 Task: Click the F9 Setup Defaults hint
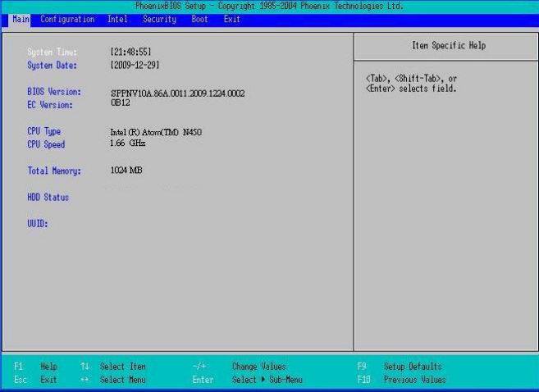(x=400, y=367)
